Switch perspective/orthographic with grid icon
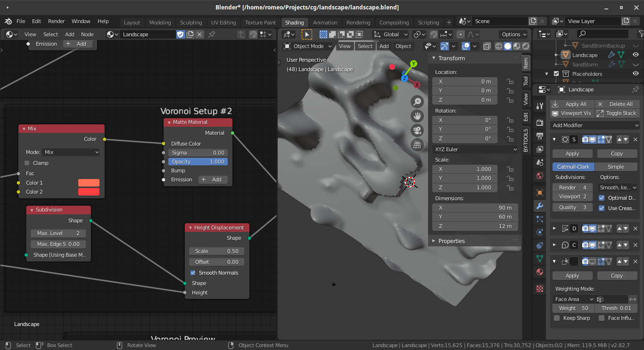The image size is (644, 350). [x=417, y=145]
